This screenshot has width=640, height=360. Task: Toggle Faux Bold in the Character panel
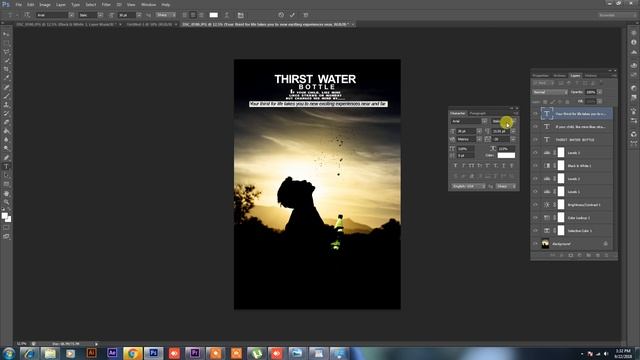pyautogui.click(x=456, y=166)
